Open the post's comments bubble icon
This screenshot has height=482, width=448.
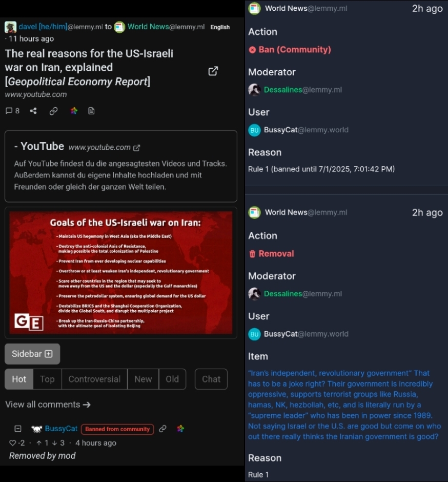pos(9,111)
